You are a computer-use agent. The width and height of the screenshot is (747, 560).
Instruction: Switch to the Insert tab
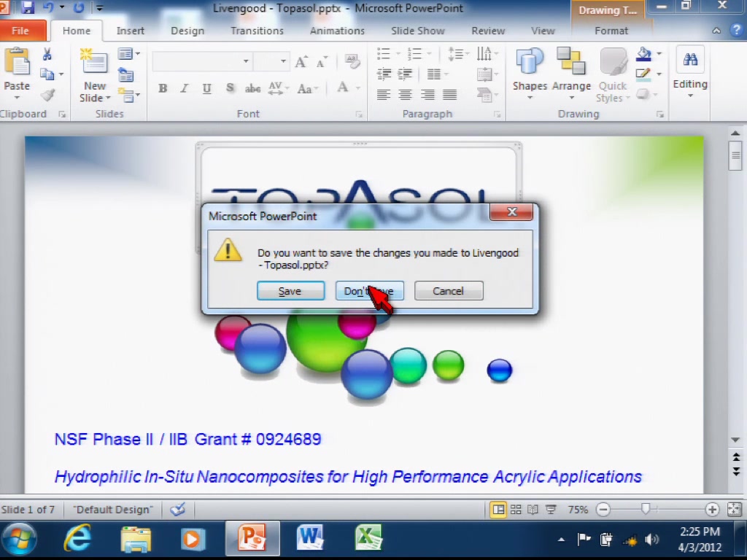click(x=130, y=31)
